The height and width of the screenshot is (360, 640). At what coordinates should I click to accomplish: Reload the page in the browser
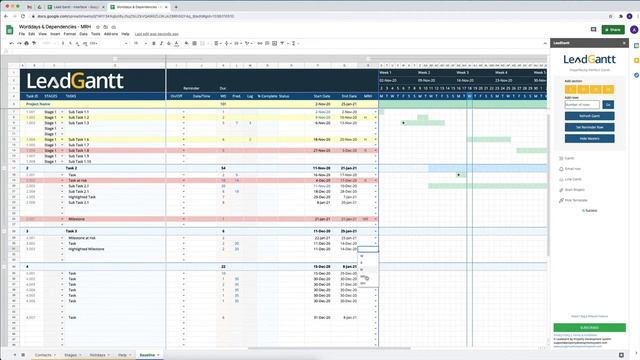pyautogui.click(x=23, y=16)
